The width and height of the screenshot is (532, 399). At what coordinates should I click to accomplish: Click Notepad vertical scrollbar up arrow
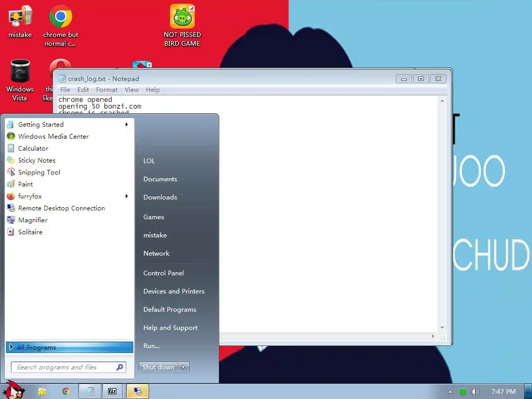click(442, 101)
